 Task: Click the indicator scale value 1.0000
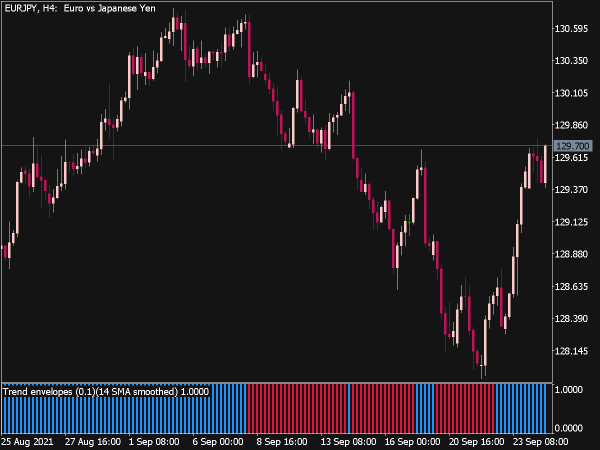tap(569, 390)
